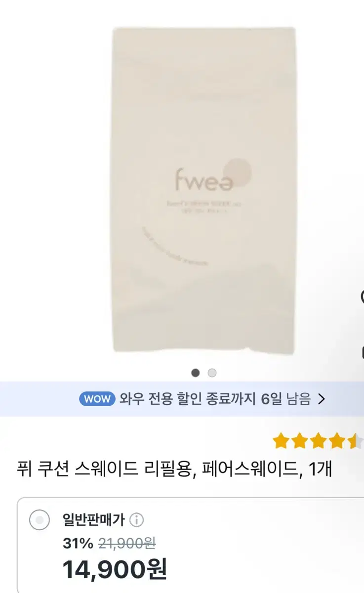Click the third yellow rating star
The width and height of the screenshot is (364, 593).
319,440
